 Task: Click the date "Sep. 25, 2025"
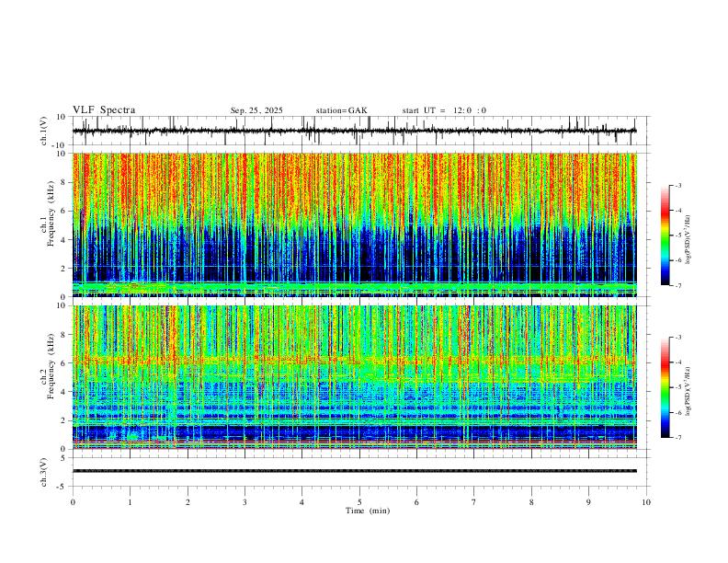pos(256,110)
